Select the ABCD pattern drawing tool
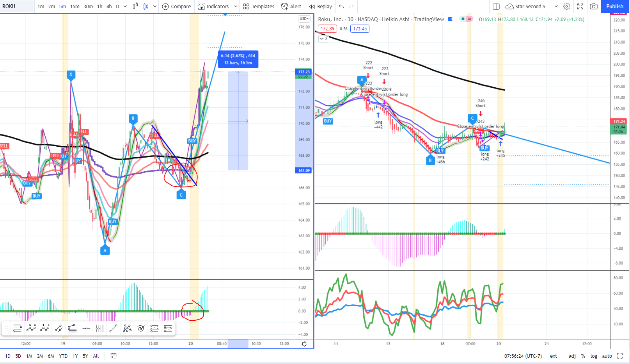The image size is (630, 364). tap(31, 328)
